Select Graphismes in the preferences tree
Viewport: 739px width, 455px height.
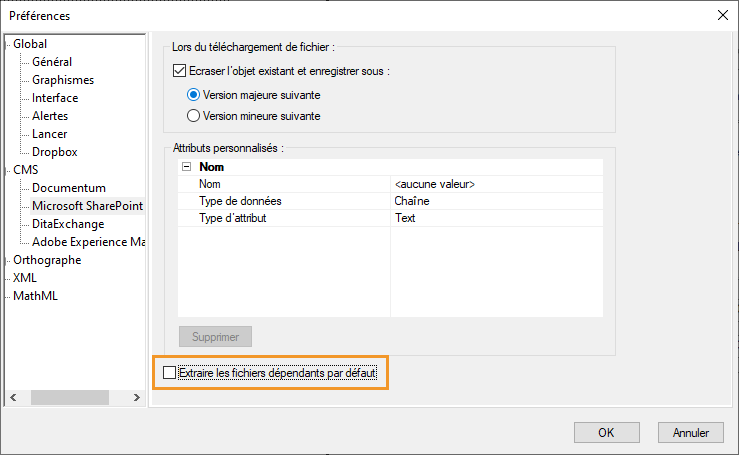[63, 80]
